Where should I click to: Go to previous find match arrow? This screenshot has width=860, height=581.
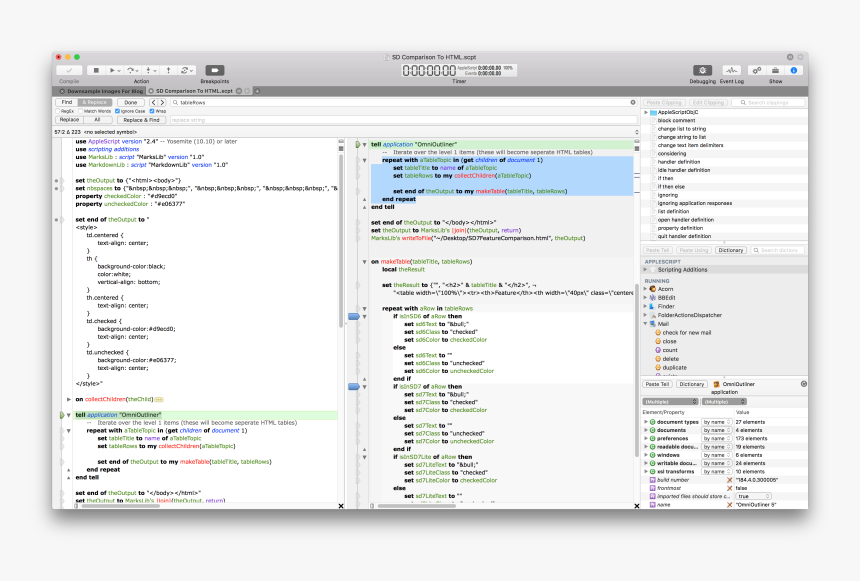pos(156,102)
